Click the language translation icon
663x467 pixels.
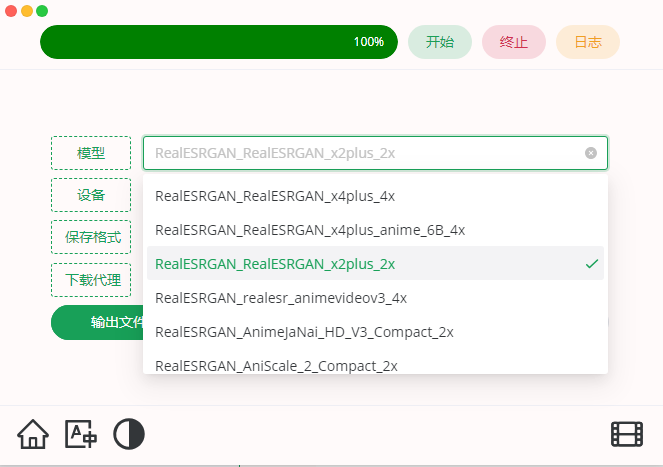pos(81,434)
